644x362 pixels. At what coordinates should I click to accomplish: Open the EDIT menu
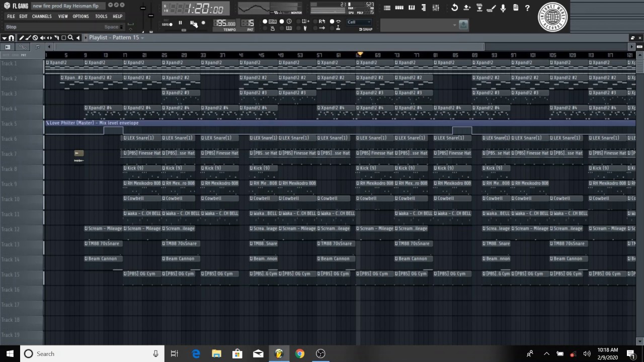(24, 17)
